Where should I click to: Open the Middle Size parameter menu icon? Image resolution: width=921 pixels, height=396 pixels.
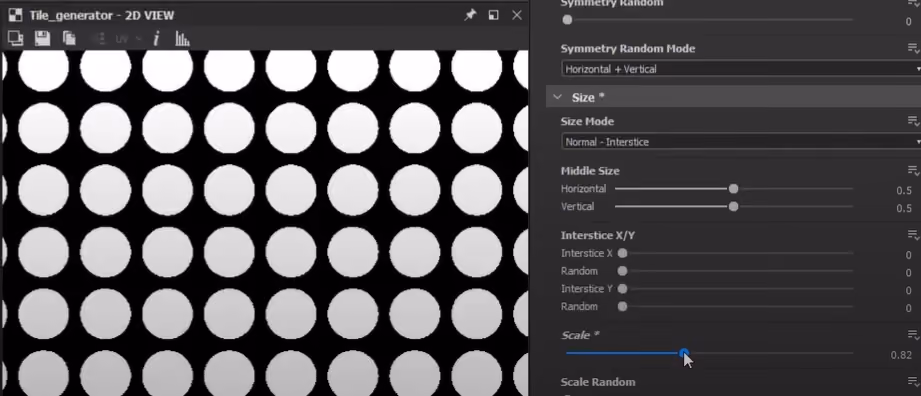pos(913,170)
